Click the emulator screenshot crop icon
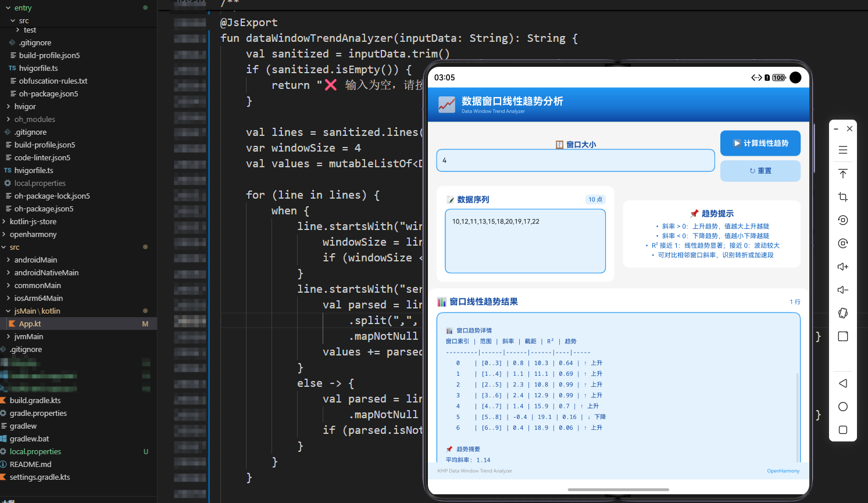Image resolution: width=868 pixels, height=503 pixels. [843, 197]
